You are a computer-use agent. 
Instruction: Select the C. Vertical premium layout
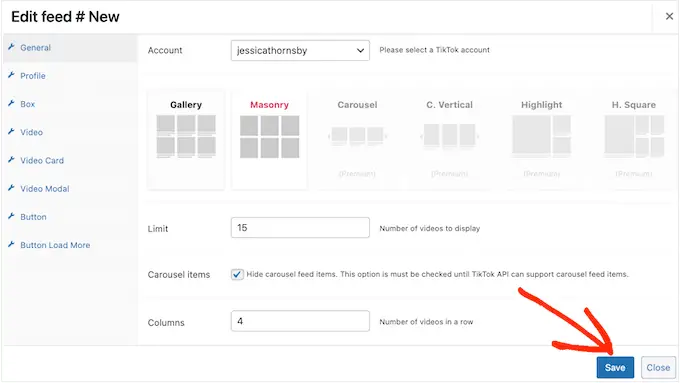[449, 140]
